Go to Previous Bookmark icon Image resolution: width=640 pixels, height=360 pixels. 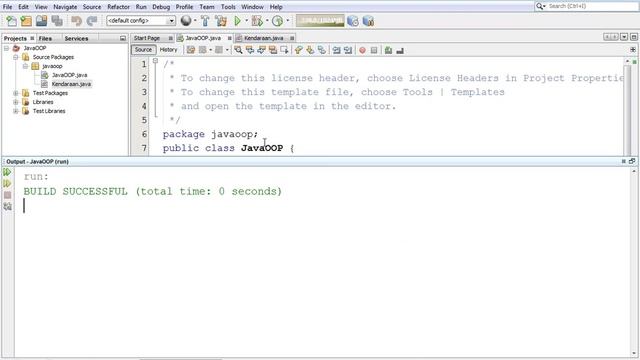tap(298, 50)
